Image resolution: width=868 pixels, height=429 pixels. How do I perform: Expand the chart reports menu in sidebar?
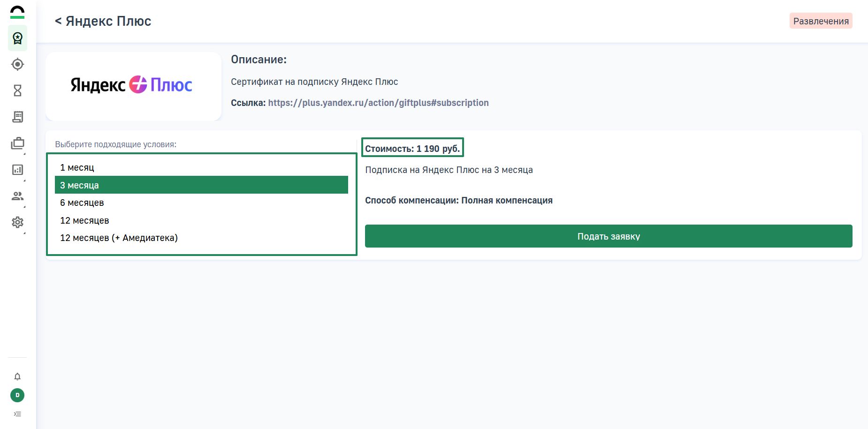coord(17,170)
